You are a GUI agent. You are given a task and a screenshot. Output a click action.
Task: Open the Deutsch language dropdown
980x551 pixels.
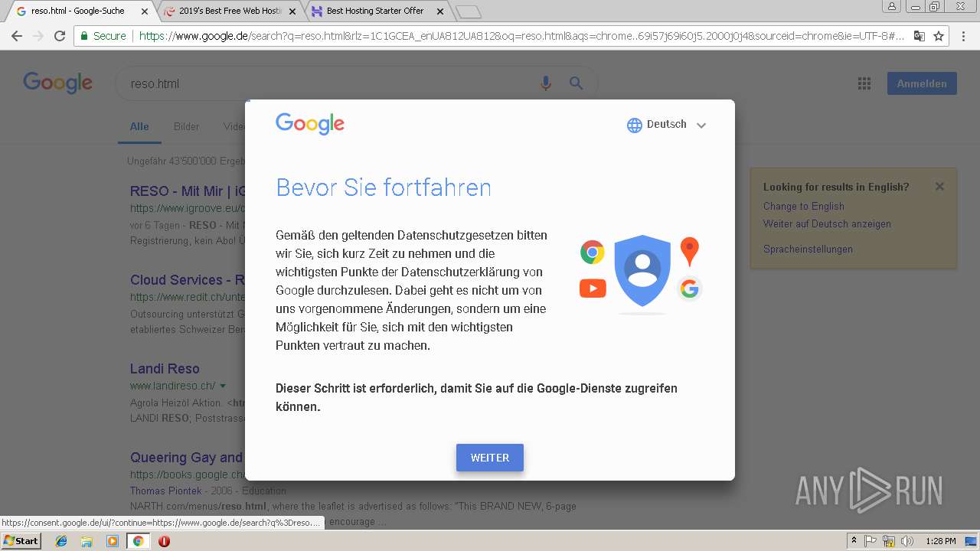tap(666, 125)
